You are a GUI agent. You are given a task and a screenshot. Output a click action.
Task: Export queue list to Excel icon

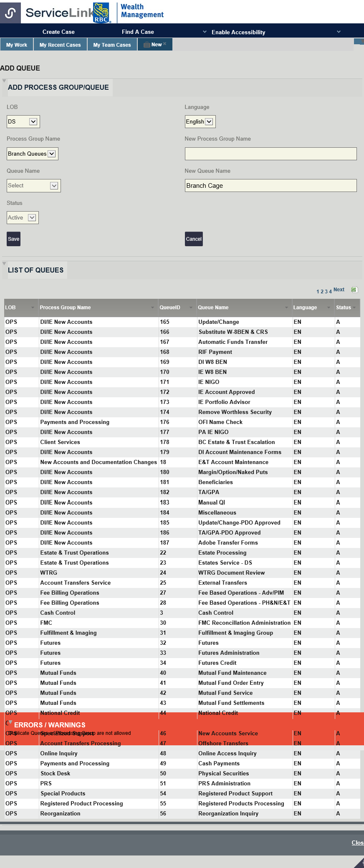tap(354, 290)
